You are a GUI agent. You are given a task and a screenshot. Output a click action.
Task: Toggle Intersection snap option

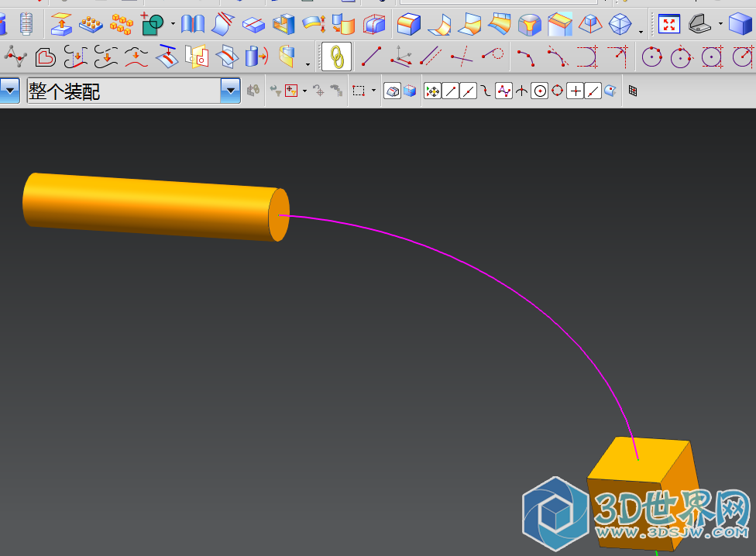tap(521, 91)
